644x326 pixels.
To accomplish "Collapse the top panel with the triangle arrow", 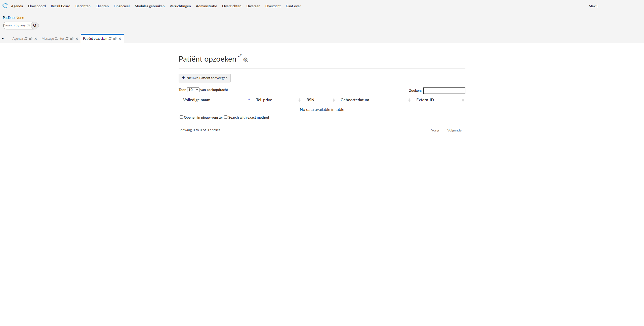I will [3, 38].
